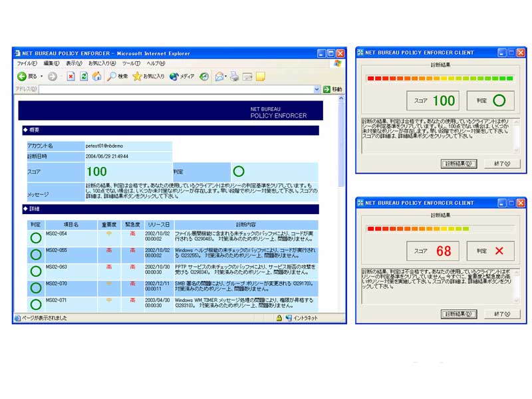The width and height of the screenshot is (532, 399).
Task: Open the ツール(T) menu
Action: click(x=131, y=63)
